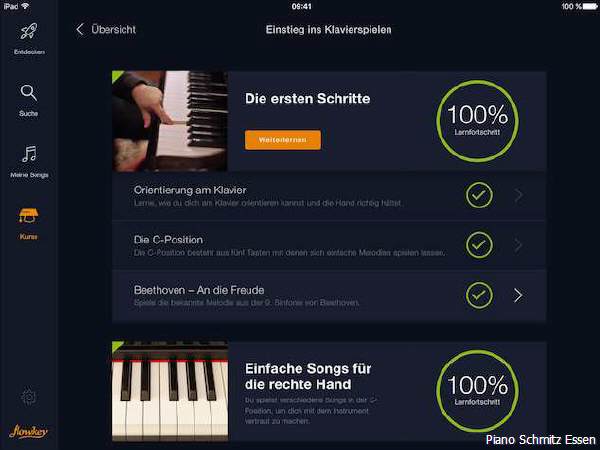The height and width of the screenshot is (450, 600).
Task: Expand Beethoven – An die Freude chevron
Action: (x=518, y=295)
